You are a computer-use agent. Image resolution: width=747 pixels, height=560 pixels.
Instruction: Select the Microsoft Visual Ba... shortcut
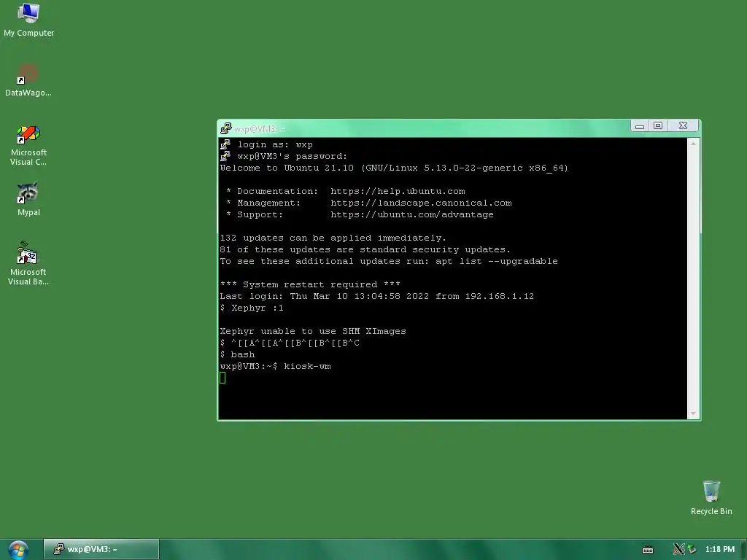pyautogui.click(x=28, y=263)
